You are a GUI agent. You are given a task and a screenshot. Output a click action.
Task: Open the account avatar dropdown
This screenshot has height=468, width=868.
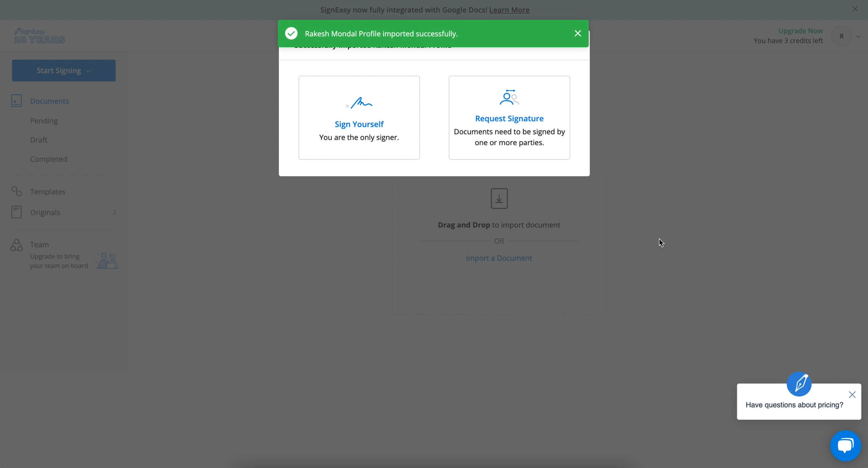click(842, 36)
